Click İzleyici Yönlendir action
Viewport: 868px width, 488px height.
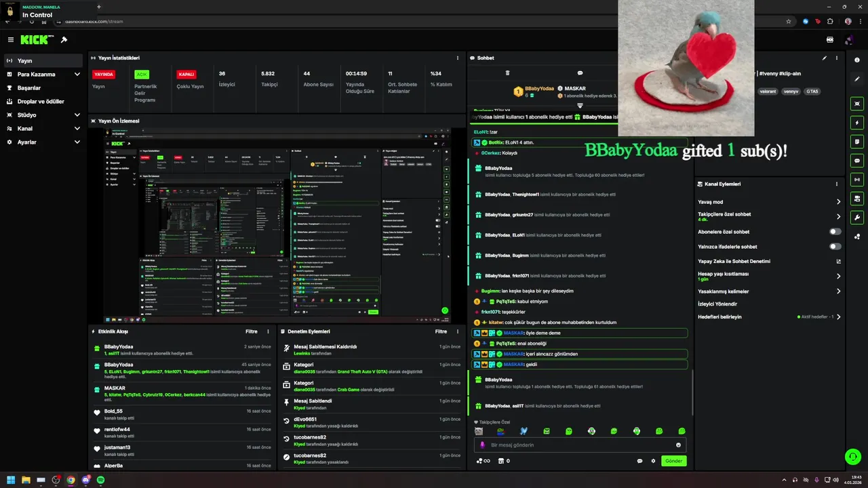click(x=717, y=304)
